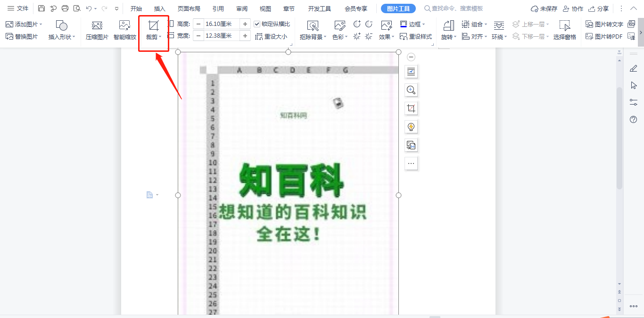Click the 分享 share button
Screen dimensions: 644x318
coord(598,8)
